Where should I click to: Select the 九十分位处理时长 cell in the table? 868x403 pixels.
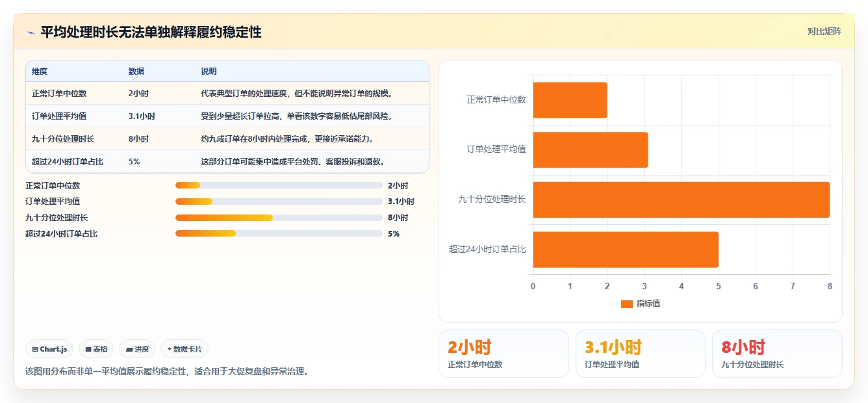coord(63,139)
